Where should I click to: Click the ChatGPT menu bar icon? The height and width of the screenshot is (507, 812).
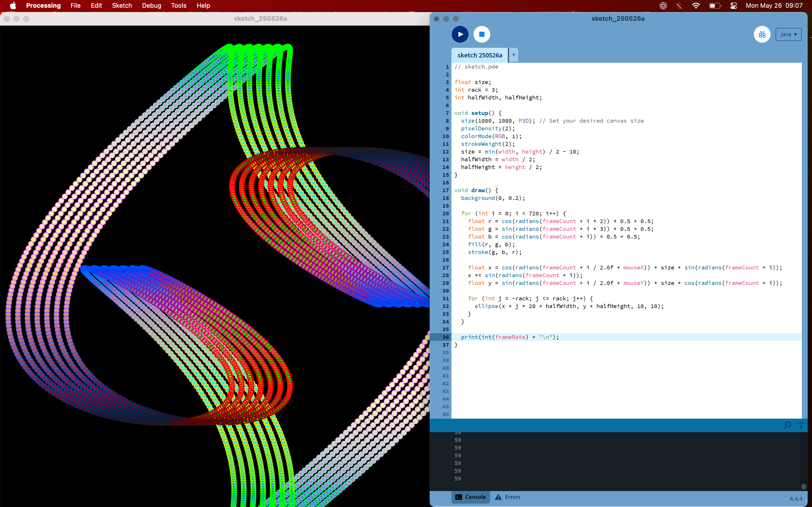[663, 6]
